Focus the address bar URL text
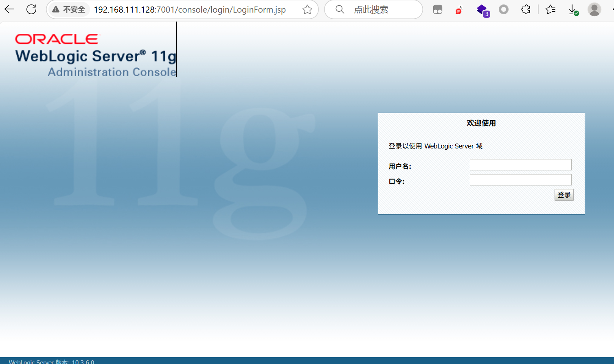 [x=190, y=9]
